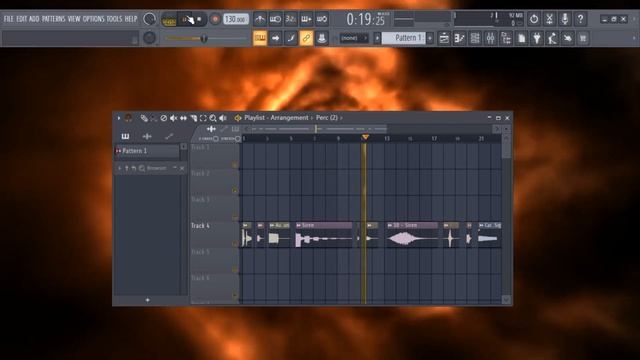Open the Playlist options arrow menu
Screen dimensions: 640x360
119,118
